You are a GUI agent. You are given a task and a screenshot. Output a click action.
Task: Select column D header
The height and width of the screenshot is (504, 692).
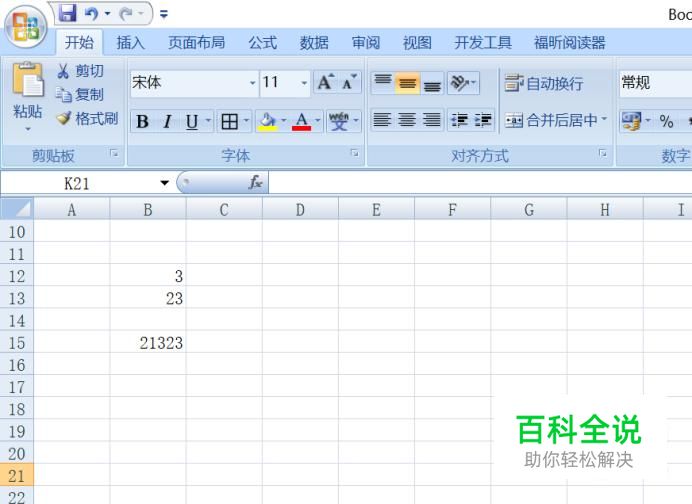click(x=301, y=210)
